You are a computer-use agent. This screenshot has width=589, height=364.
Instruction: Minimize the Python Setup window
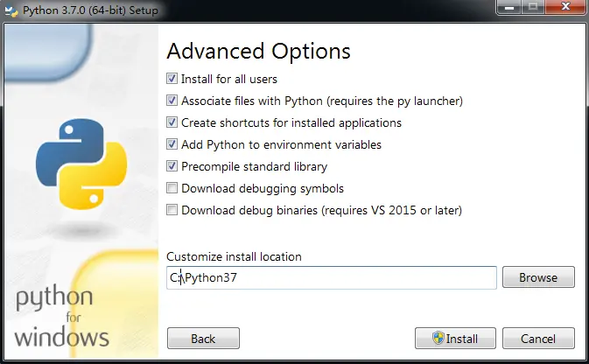pos(509,8)
